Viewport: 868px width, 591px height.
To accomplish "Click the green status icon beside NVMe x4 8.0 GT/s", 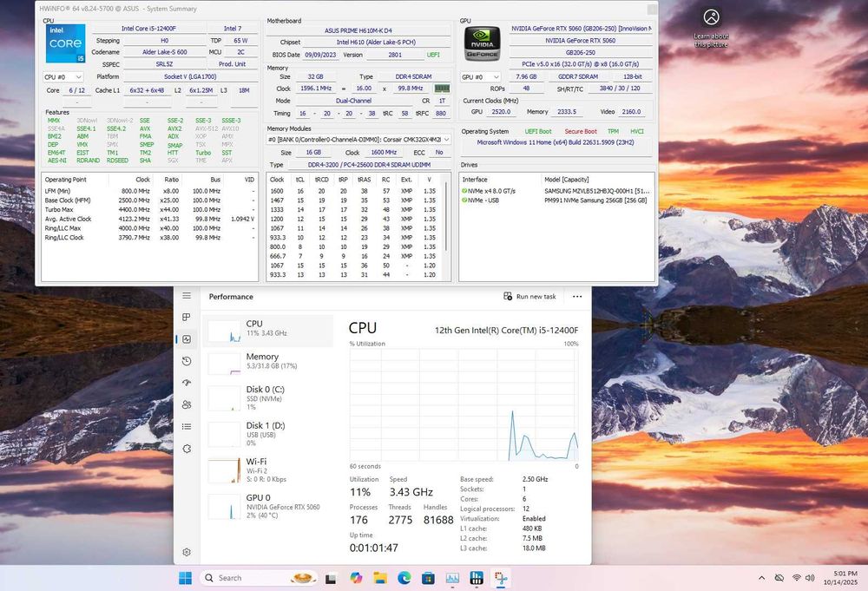I will (x=464, y=191).
